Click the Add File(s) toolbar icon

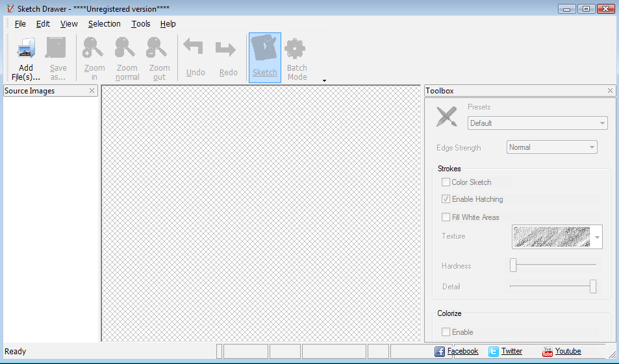[26, 48]
